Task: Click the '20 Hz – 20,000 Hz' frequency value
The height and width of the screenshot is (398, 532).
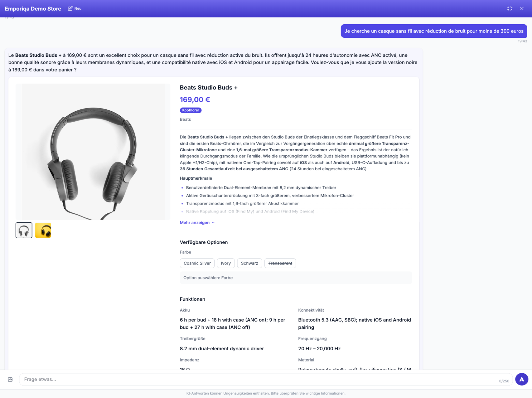Action: [319, 348]
